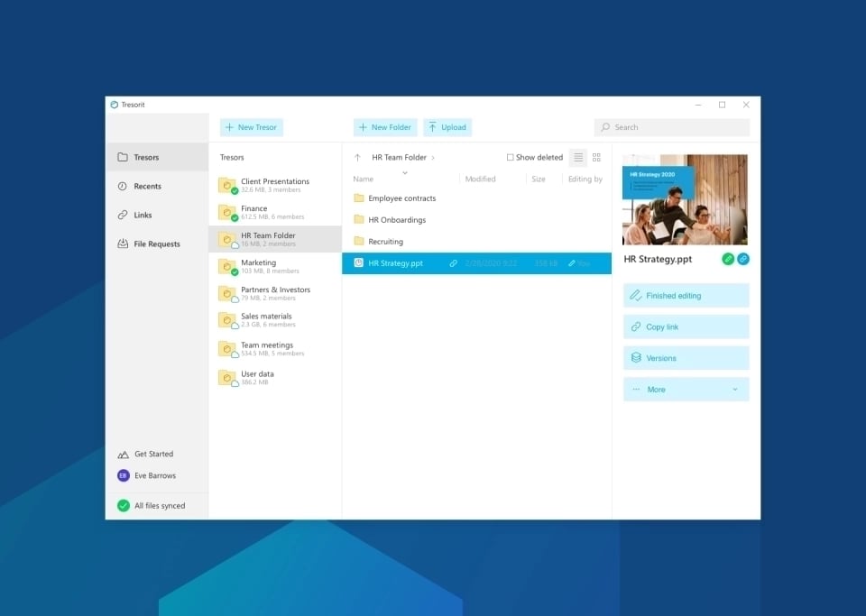866x616 pixels.
Task: Click the Finished editing button
Action: click(x=686, y=295)
